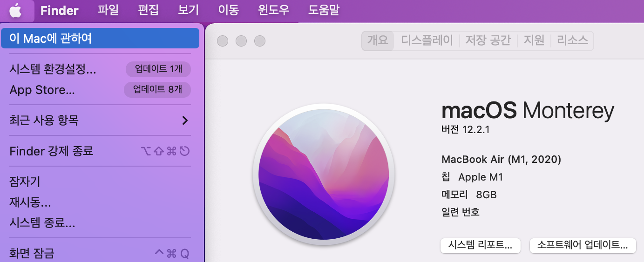Open the Apple menu logo
The image size is (644, 262).
click(x=15, y=10)
